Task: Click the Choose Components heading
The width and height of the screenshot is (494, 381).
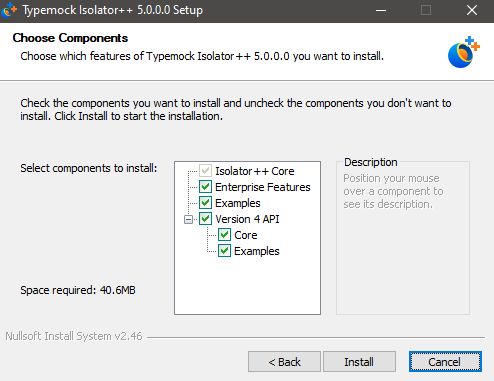Action: click(x=70, y=38)
